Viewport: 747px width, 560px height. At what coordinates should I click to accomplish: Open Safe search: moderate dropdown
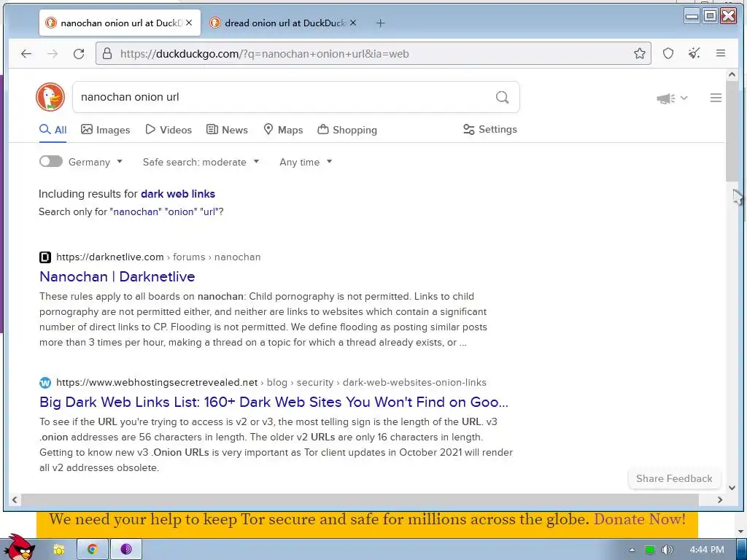[x=201, y=162]
